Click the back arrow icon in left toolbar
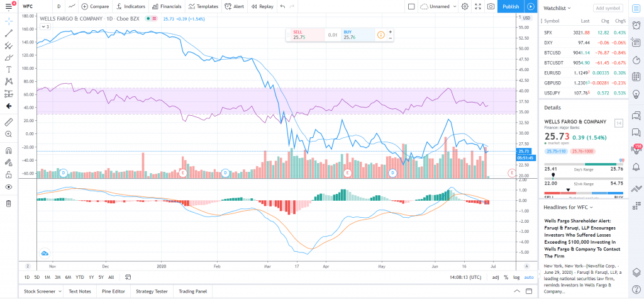 click(x=9, y=106)
